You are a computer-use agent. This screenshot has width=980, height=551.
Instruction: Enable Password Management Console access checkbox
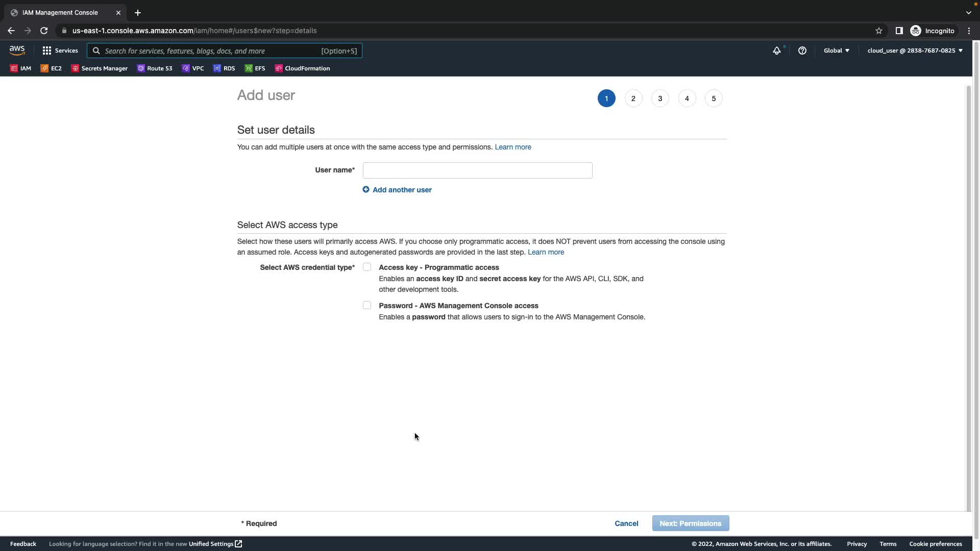tap(367, 305)
